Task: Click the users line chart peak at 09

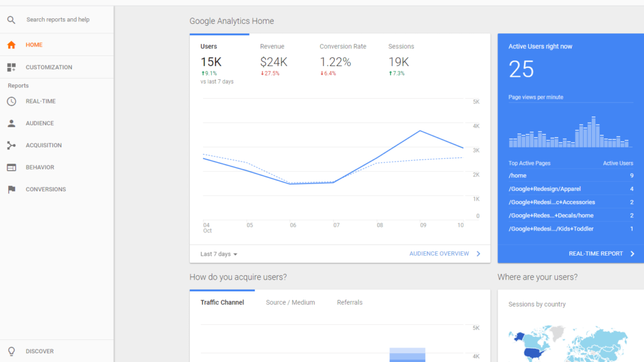Action: pos(420,131)
